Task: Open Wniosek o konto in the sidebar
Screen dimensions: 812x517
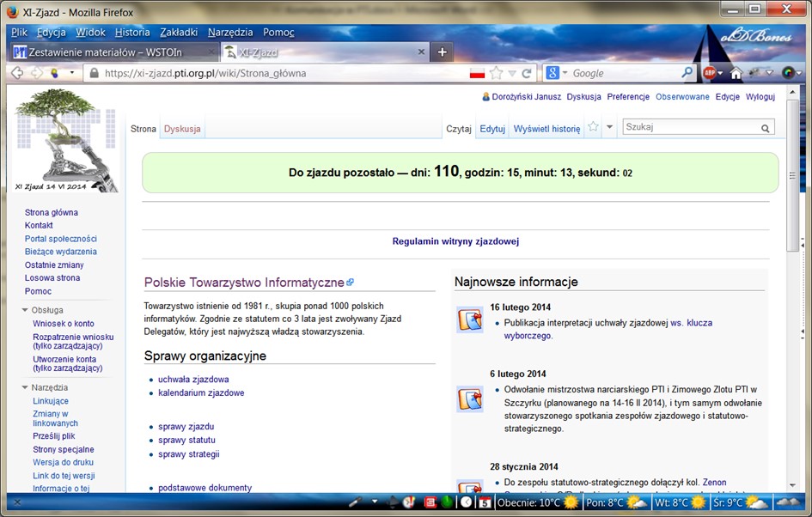Action: coord(64,324)
